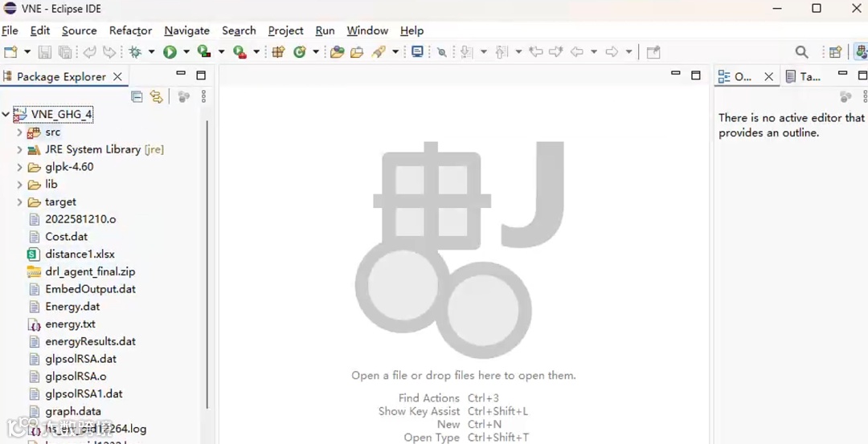
Task: Expand the JRE System Library node
Action: pyautogui.click(x=19, y=150)
